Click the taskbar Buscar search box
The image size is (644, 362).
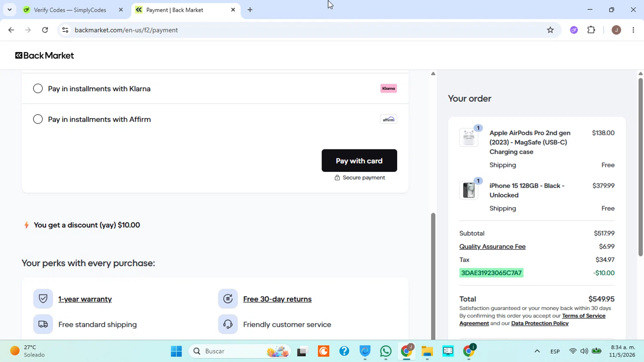(240, 351)
